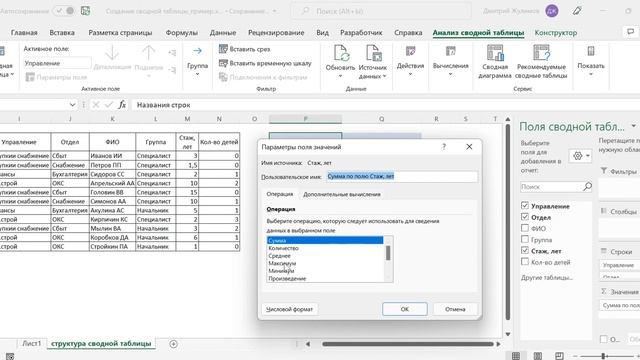Image resolution: width=640 pixels, height=360 pixels.
Task: Switch to Дополнительные вычисления tab in dialog
Action: click(x=342, y=194)
